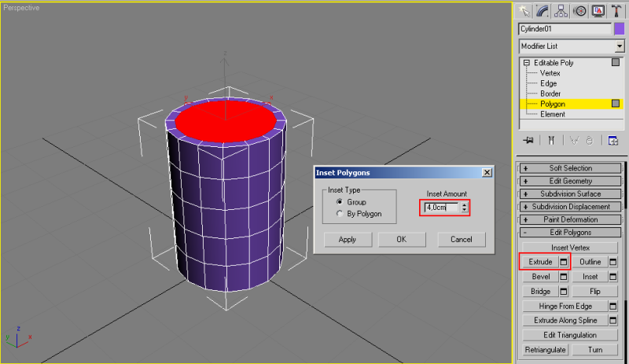
Task: Open Inset settings box
Action: click(613, 277)
